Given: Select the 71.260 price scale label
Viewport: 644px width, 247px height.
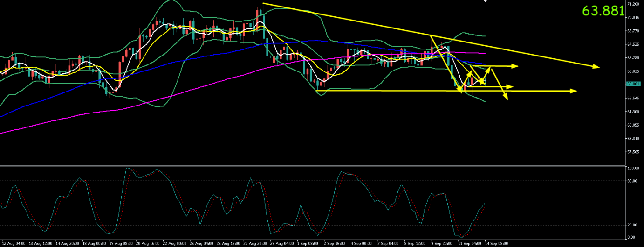Looking at the screenshot, I should (633, 4).
